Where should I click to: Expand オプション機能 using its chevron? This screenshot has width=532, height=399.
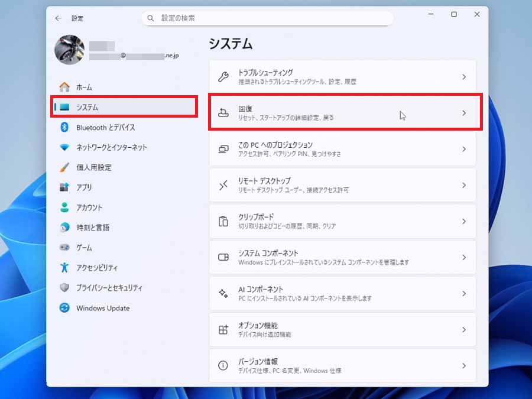click(x=464, y=329)
